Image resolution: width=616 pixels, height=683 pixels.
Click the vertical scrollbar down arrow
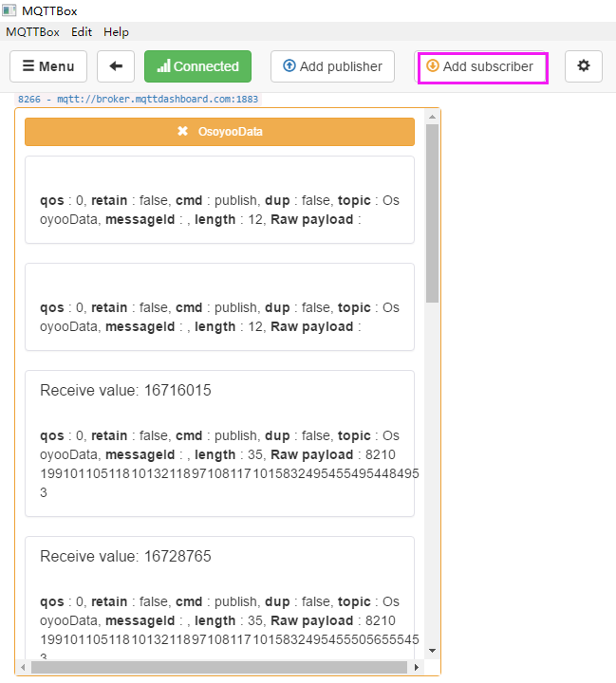tap(433, 651)
